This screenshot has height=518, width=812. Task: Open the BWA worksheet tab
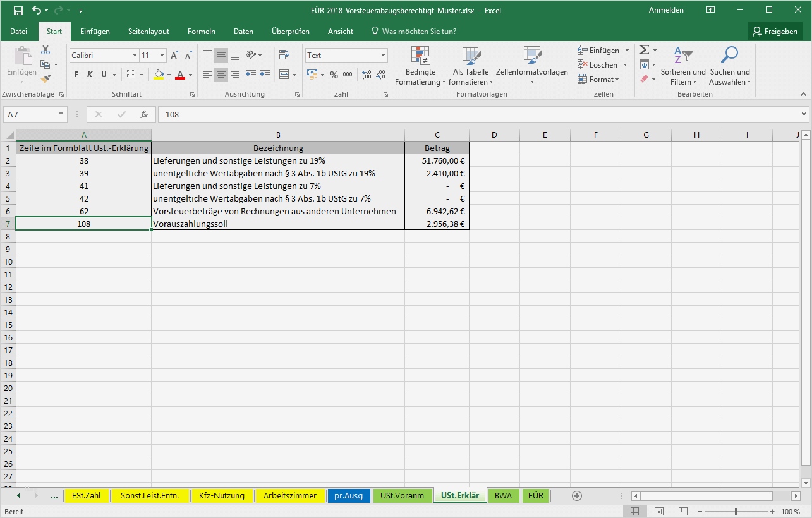coord(504,496)
